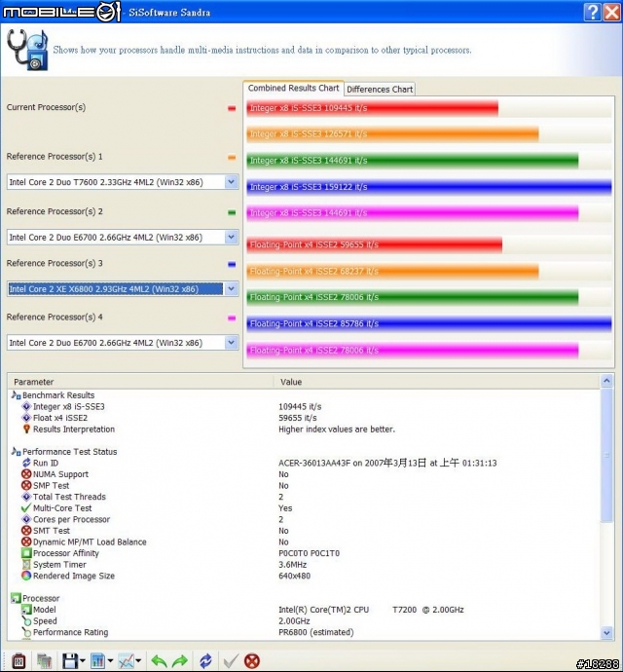Click the blue refresh arrows icon
The width and height of the screenshot is (623, 672).
(x=205, y=660)
